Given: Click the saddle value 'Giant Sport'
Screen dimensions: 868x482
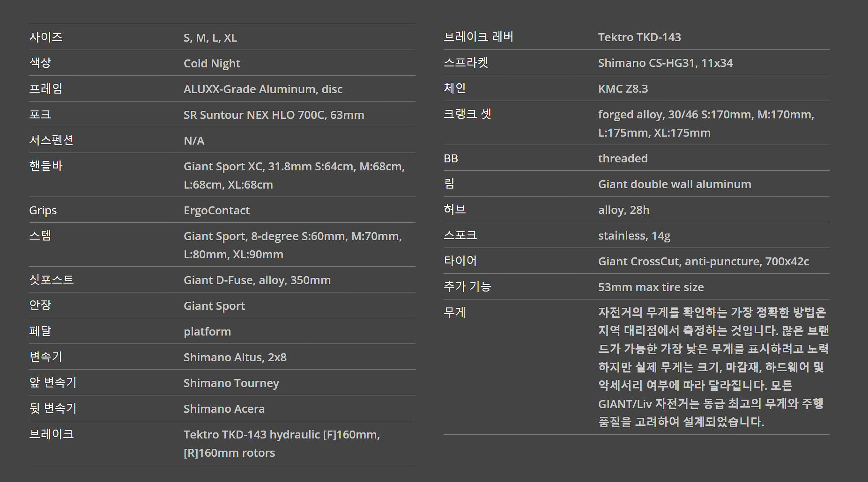Looking at the screenshot, I should (x=214, y=306).
